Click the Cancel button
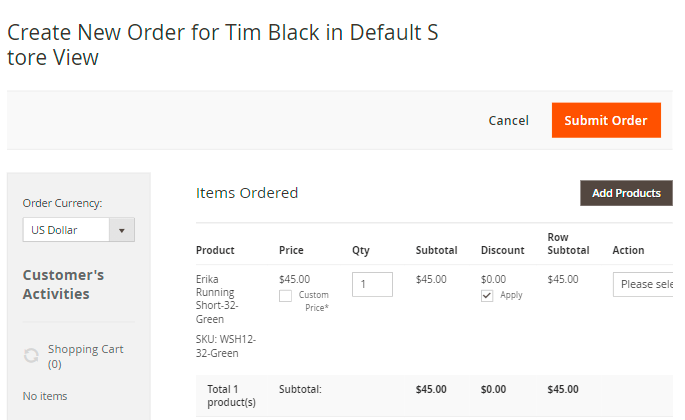Image resolution: width=685 pixels, height=420 pixels. pyautogui.click(x=509, y=120)
